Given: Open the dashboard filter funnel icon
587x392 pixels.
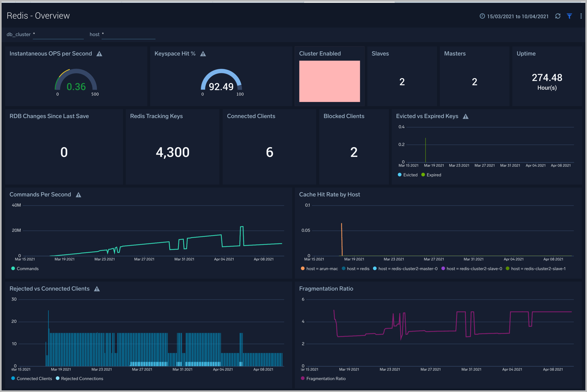Looking at the screenshot, I should click(569, 16).
